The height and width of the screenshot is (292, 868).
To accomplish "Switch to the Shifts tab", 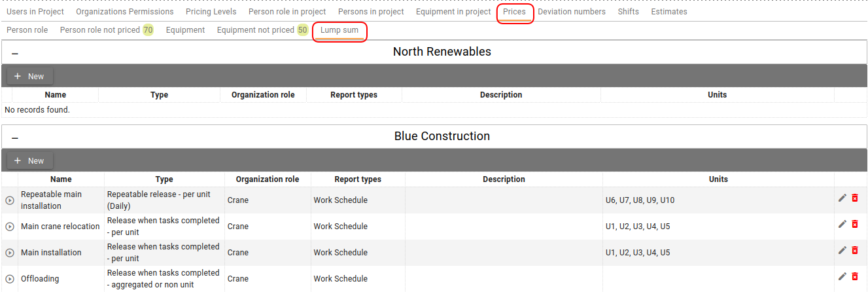I will (628, 12).
